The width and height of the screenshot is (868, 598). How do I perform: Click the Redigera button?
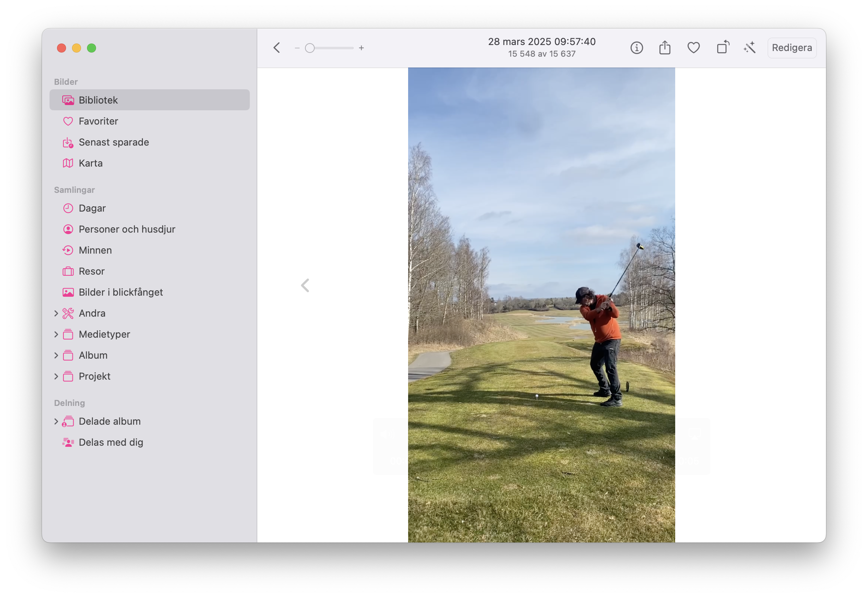tap(792, 48)
